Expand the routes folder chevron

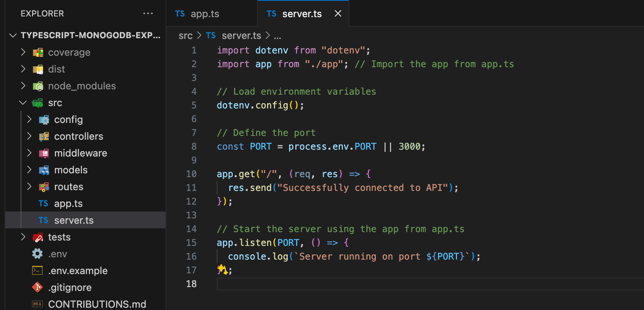click(x=29, y=187)
